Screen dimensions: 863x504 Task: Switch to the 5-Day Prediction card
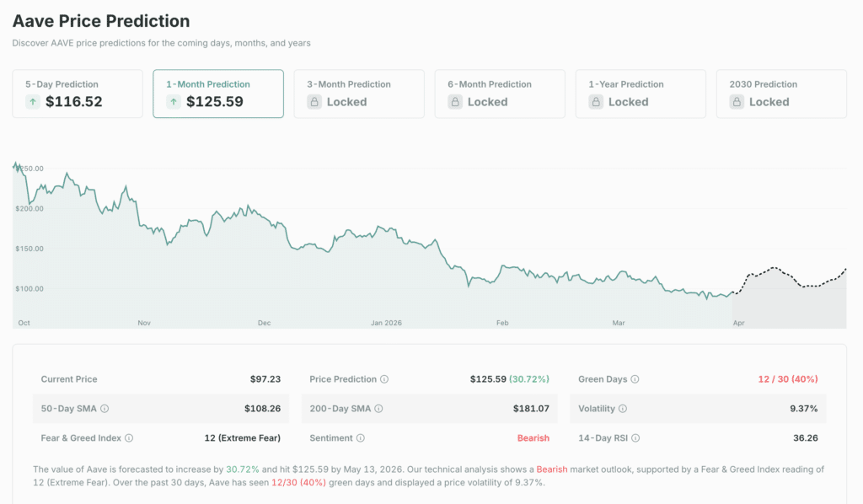pos(77,94)
